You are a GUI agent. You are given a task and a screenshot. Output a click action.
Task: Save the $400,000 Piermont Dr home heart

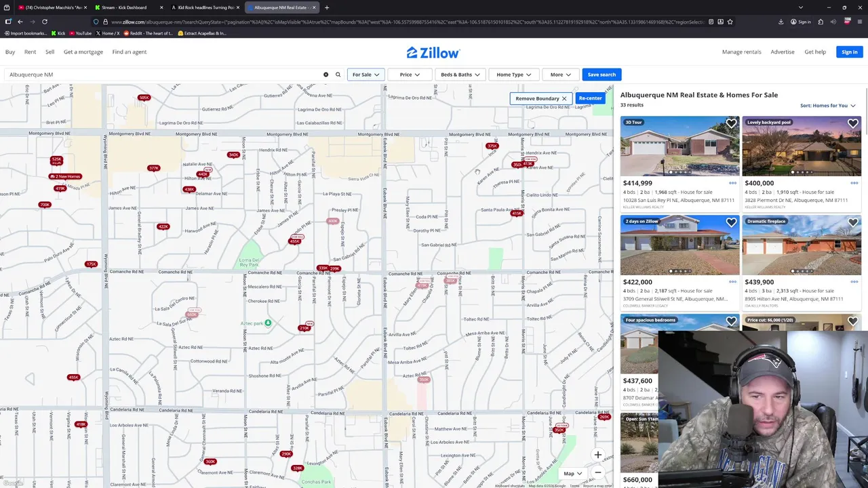tap(852, 123)
